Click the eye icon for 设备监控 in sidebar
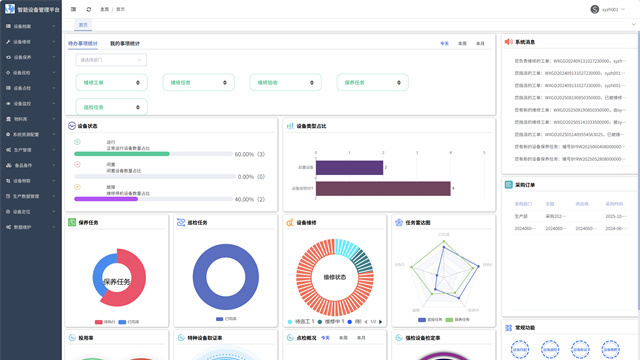Image resolution: width=640 pixels, height=360 pixels. click(x=8, y=104)
